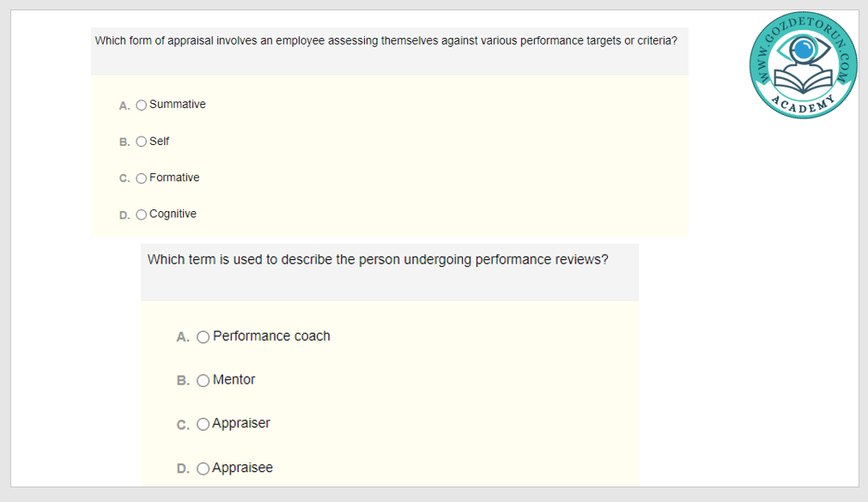Click the 'Performance coach' answer label text
868x502 pixels.
click(x=271, y=336)
